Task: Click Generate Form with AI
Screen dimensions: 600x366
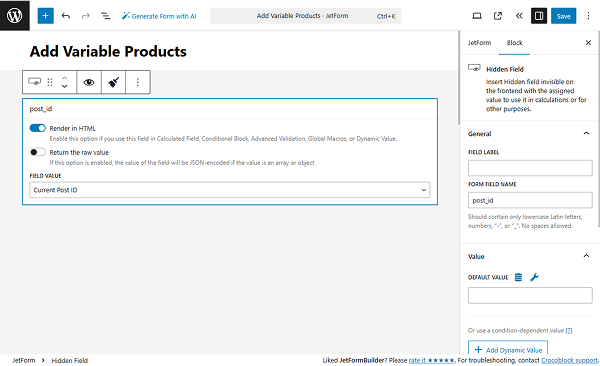Action: 159,16
